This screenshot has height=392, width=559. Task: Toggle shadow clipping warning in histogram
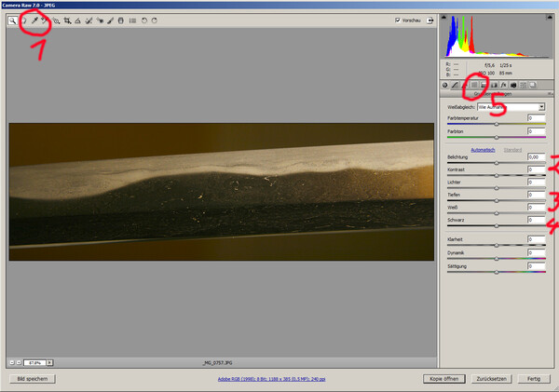(443, 17)
